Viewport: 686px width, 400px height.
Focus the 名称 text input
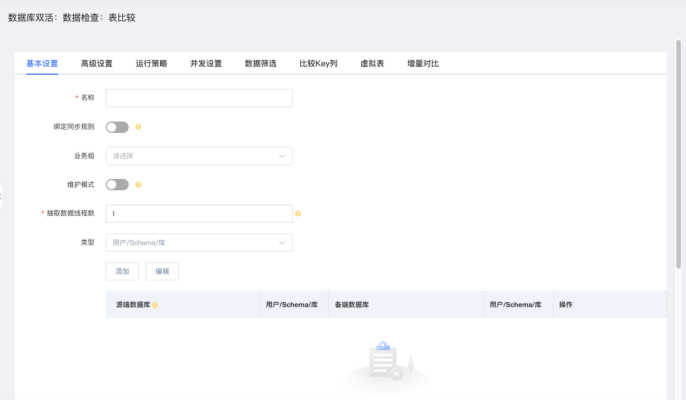[x=199, y=98]
